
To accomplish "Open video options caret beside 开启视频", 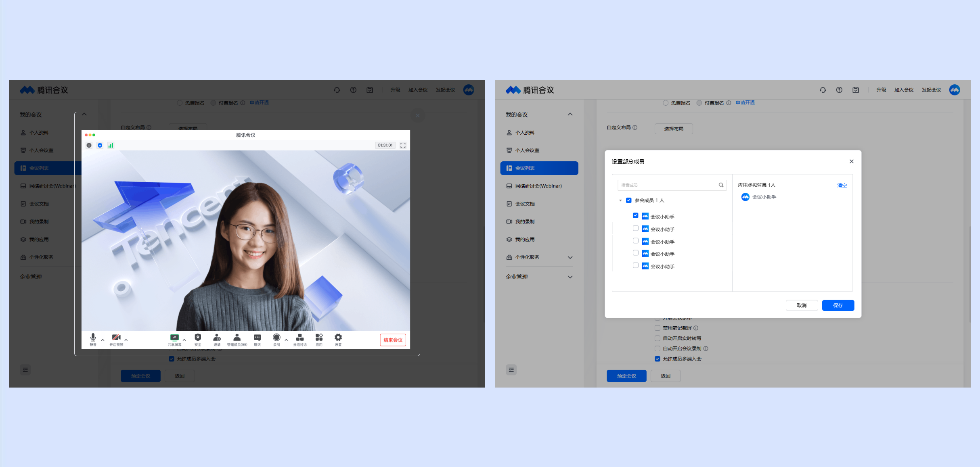I will (x=126, y=340).
